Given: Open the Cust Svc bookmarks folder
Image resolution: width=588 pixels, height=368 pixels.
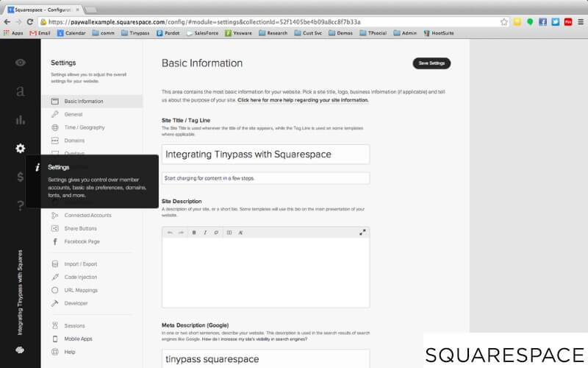Looking at the screenshot, I should 308,33.
